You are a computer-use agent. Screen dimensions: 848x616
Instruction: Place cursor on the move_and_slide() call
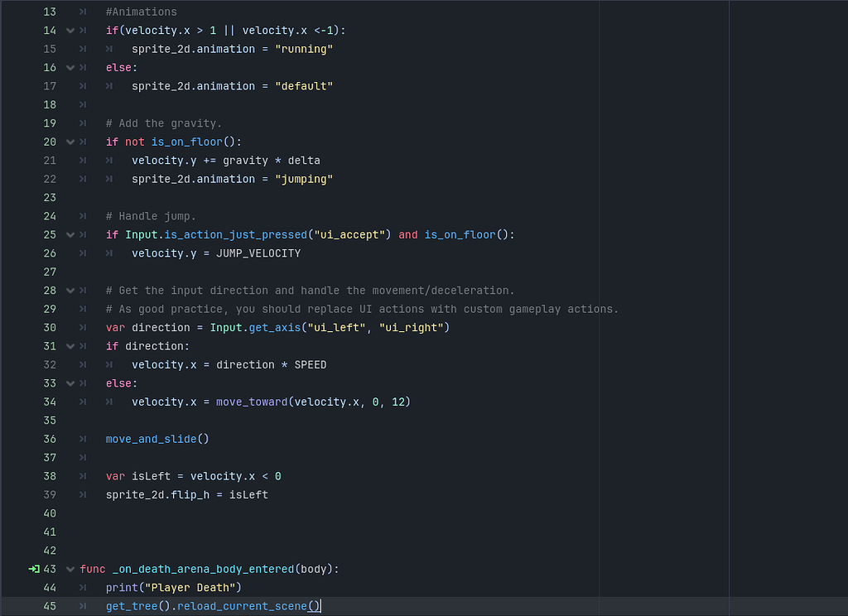(157, 439)
